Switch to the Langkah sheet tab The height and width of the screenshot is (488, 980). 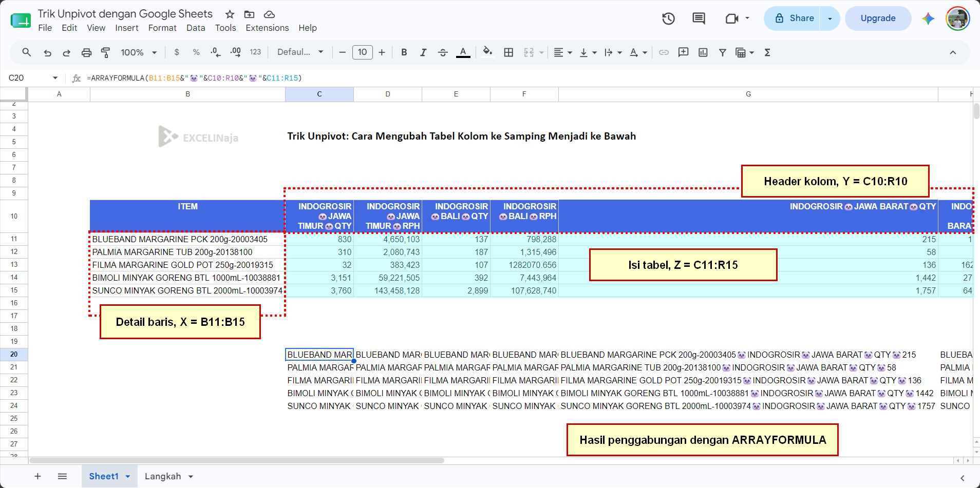point(168,476)
